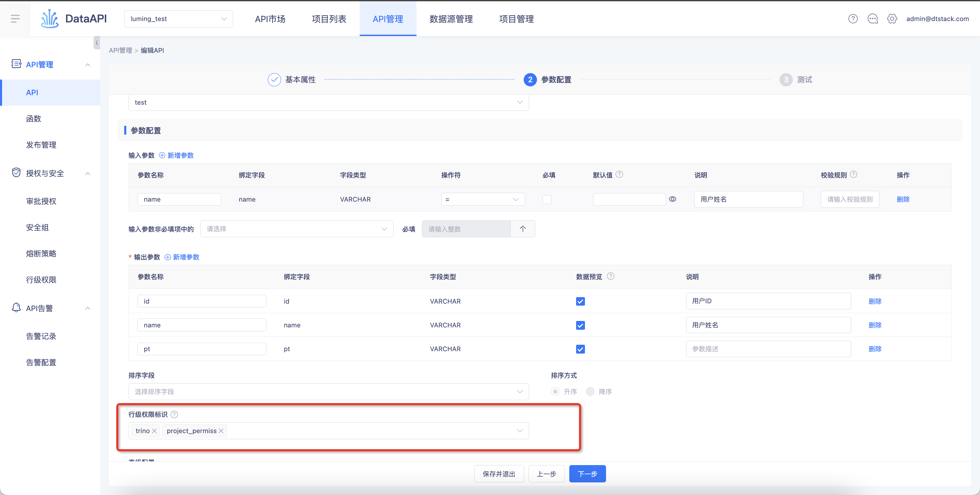Viewport: 980px width, 495px height.
Task: Click the 授权与安全 shield icon
Action: point(16,173)
